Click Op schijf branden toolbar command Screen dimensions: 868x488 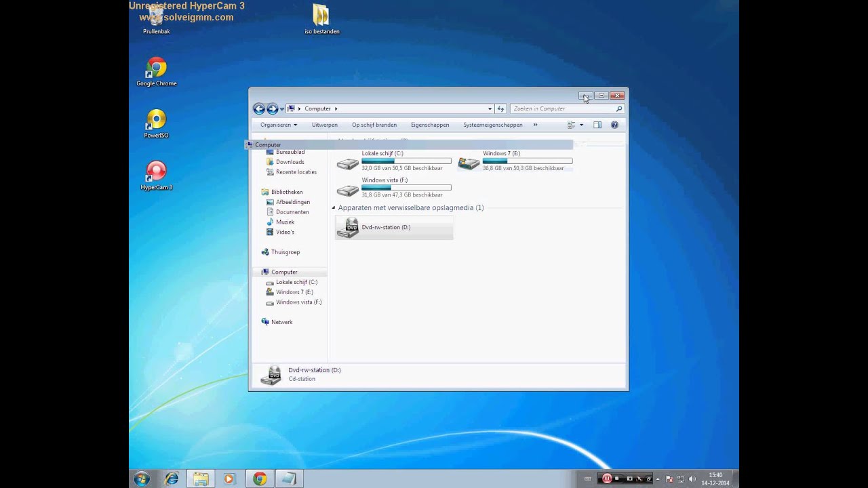374,125
